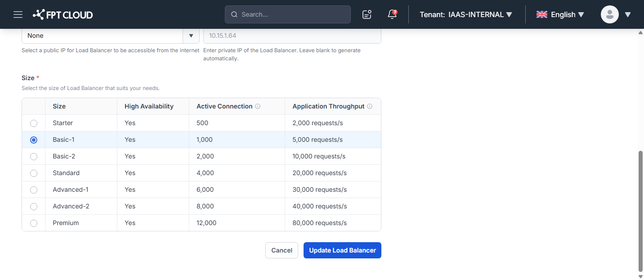Pick the Advanced-1 size radio button

tap(34, 190)
